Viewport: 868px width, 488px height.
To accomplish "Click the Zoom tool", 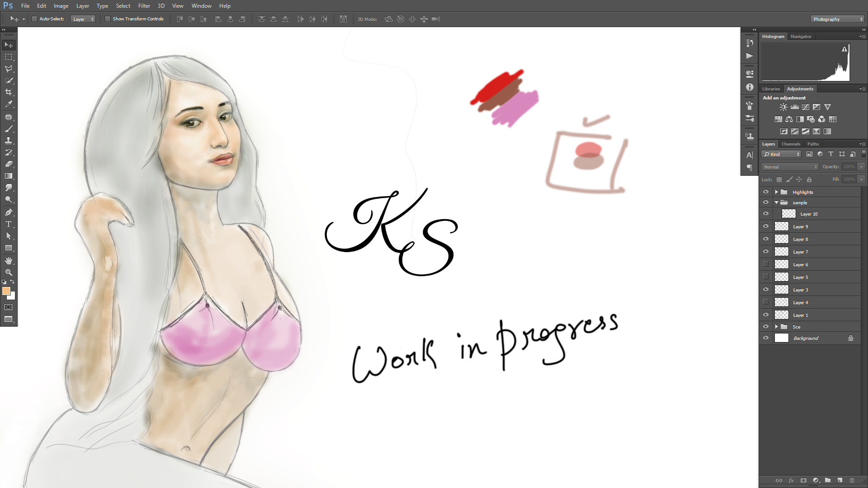I will [x=9, y=272].
